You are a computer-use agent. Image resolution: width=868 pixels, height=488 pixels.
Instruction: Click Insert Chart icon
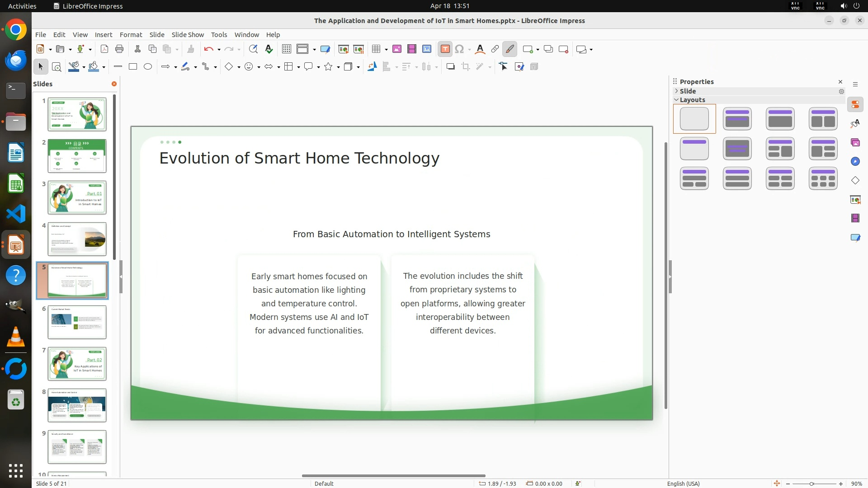coord(427,49)
